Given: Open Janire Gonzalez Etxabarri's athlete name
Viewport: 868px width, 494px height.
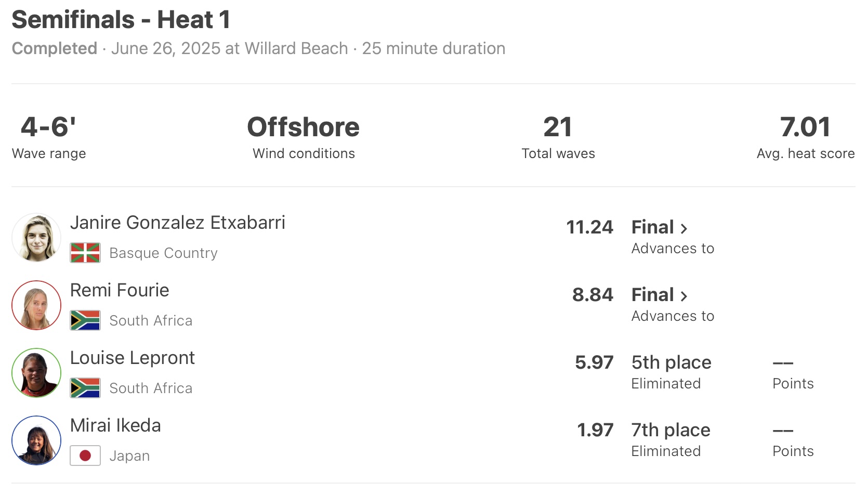Looking at the screenshot, I should (x=177, y=223).
